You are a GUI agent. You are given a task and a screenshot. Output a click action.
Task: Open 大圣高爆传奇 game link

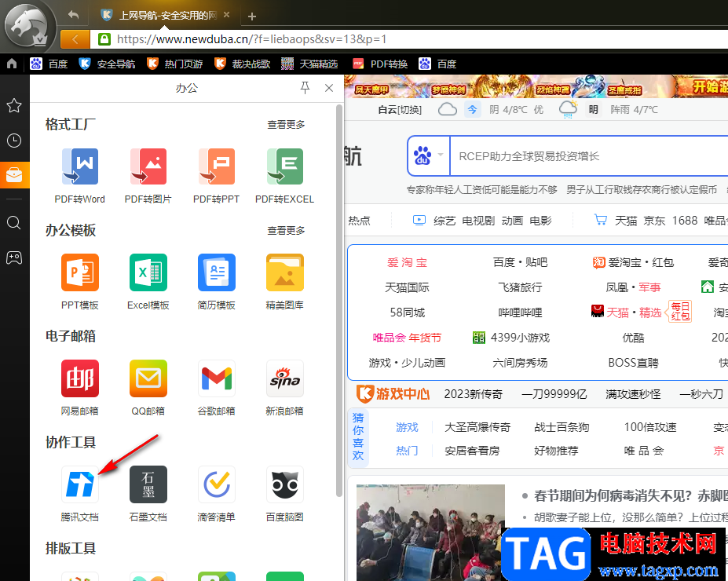pos(477,427)
